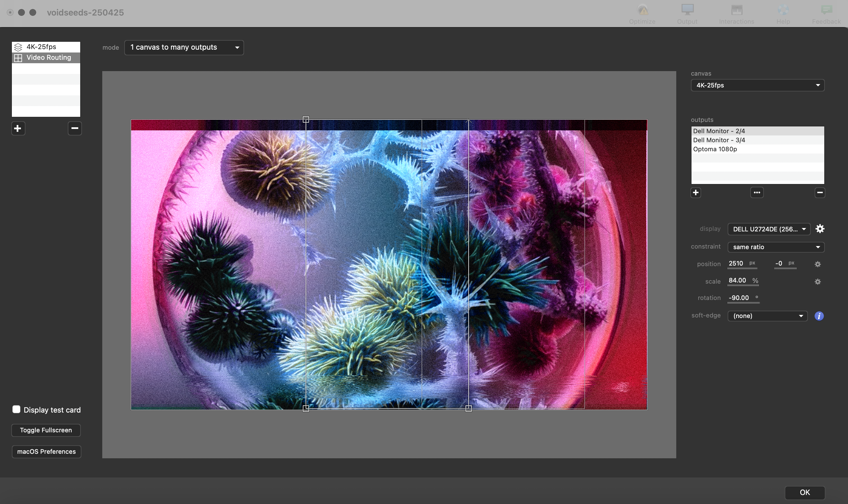The width and height of the screenshot is (848, 504).
Task: Open outputs more options ellipsis button
Action: pyautogui.click(x=756, y=192)
